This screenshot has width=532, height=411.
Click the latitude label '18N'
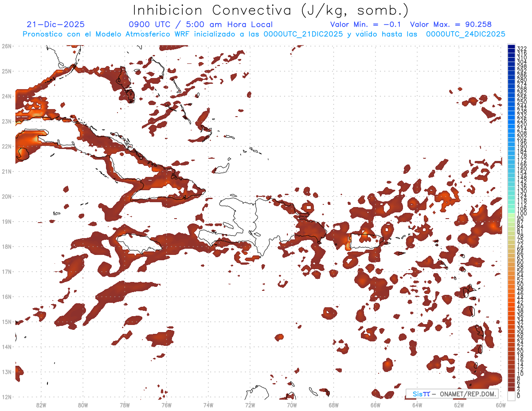pos(7,247)
